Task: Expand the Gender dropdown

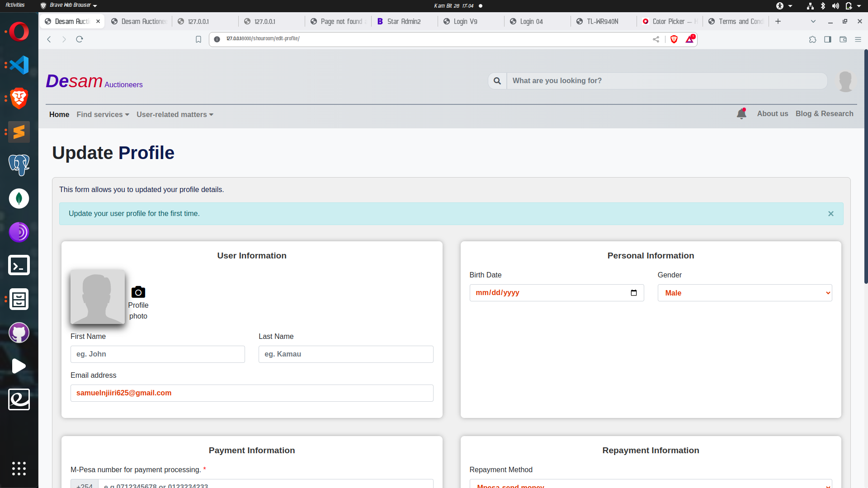Action: 744,293
